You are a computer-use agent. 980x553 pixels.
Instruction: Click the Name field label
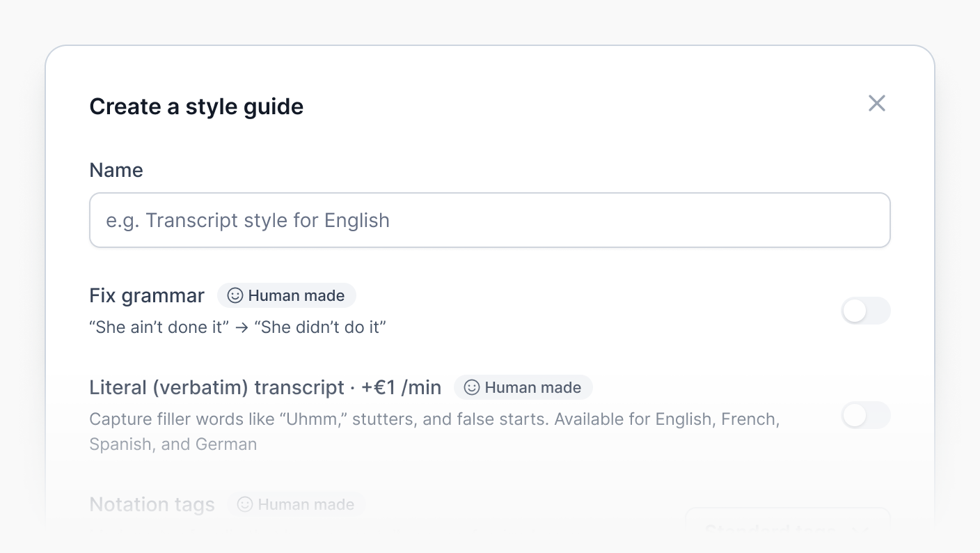(x=116, y=170)
